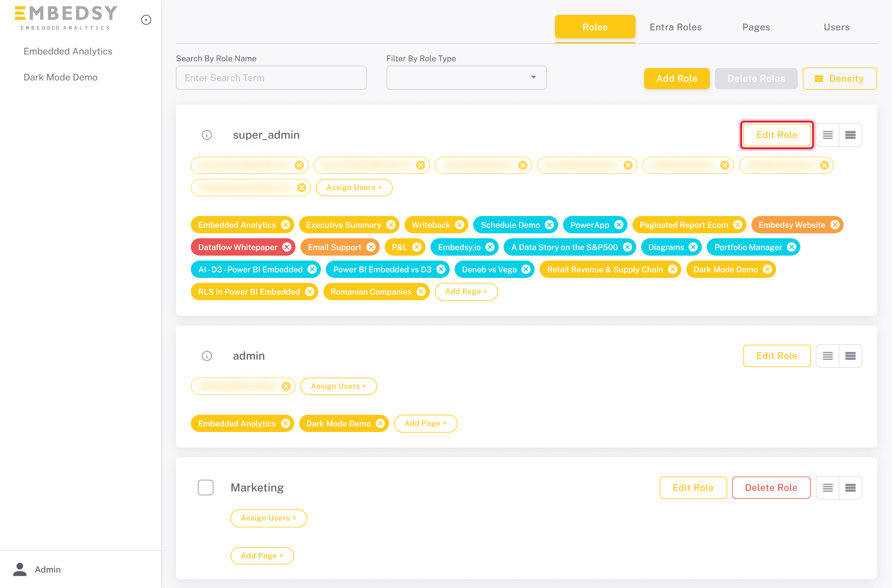892x588 pixels.
Task: Remove the Writeback page chip
Action: (459, 225)
